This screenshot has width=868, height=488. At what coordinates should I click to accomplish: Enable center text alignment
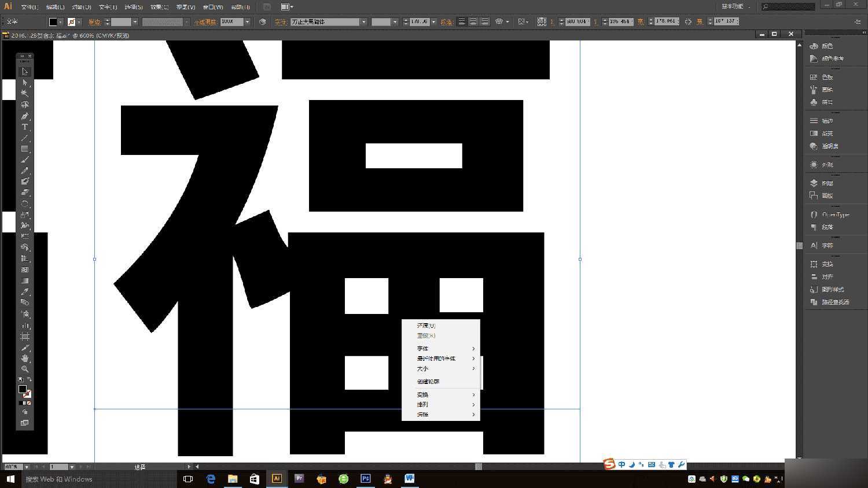point(473,21)
